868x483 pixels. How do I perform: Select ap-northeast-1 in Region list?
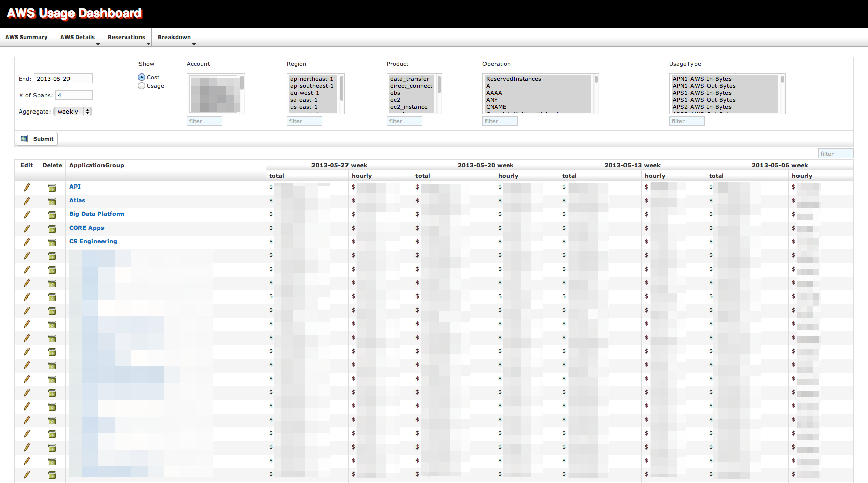coord(313,79)
